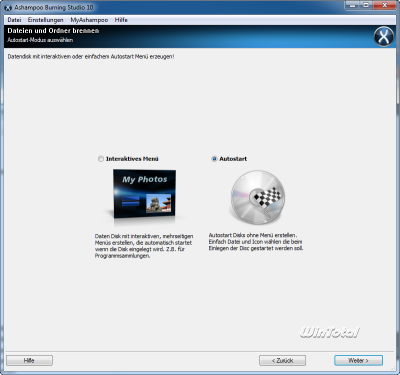Click the 'Daten Disk mit interaktiven' description text
Screen dimensions: 400x375
point(144,246)
